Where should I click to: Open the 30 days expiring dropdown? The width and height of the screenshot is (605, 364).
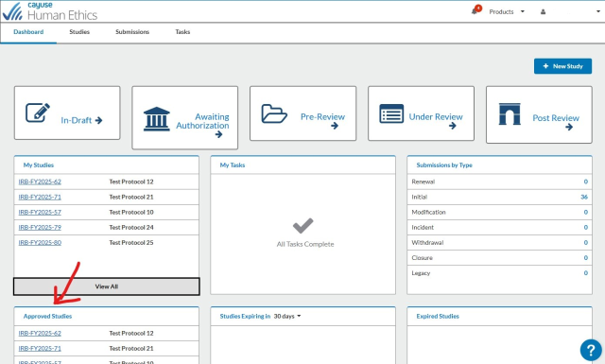point(287,316)
